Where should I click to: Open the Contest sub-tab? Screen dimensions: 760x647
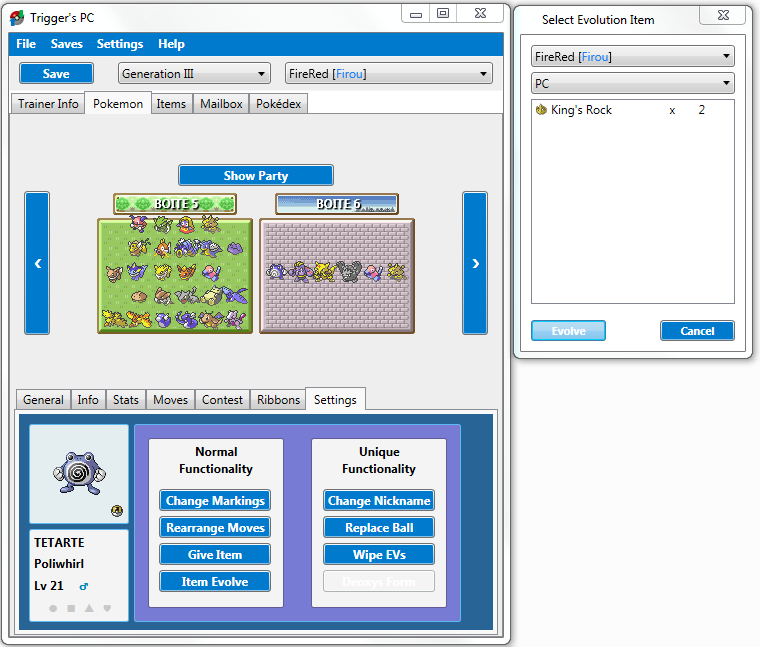click(x=222, y=400)
